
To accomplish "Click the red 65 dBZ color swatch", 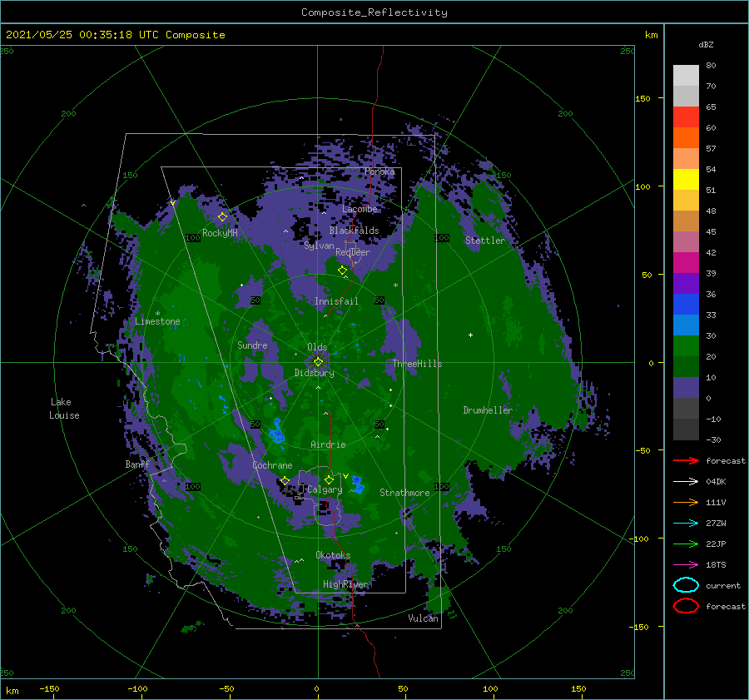I will 686,117.
